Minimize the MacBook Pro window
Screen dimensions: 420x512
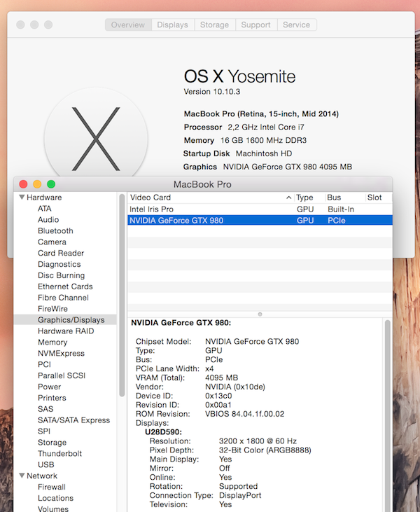pyautogui.click(x=37, y=184)
